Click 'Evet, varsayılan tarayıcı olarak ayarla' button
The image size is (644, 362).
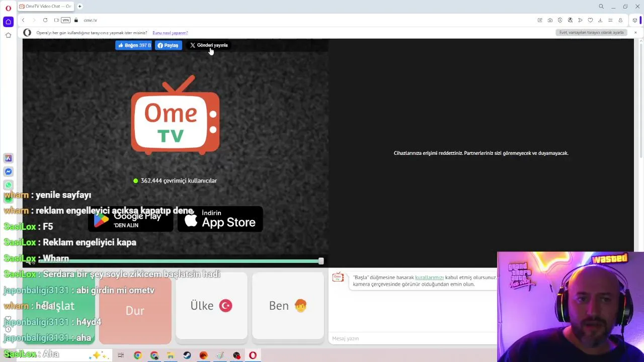pyautogui.click(x=591, y=33)
